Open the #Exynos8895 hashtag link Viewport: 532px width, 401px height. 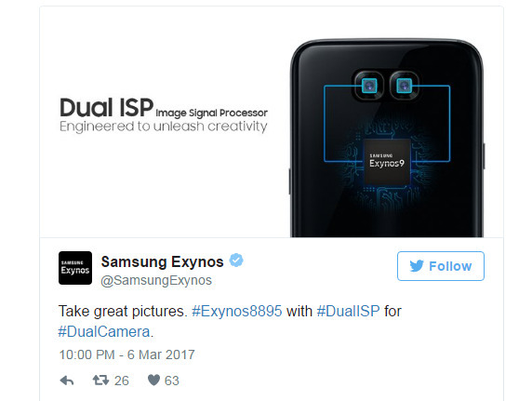[x=237, y=311]
